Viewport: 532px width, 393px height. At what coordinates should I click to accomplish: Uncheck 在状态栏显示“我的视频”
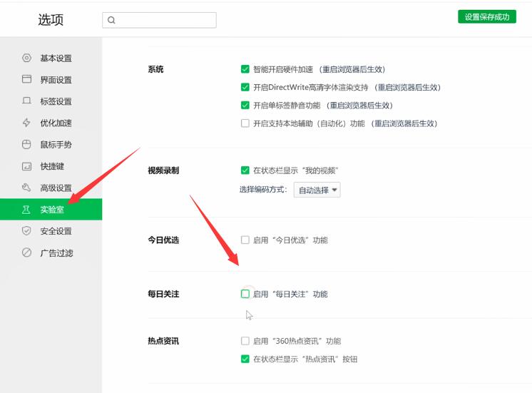(245, 170)
